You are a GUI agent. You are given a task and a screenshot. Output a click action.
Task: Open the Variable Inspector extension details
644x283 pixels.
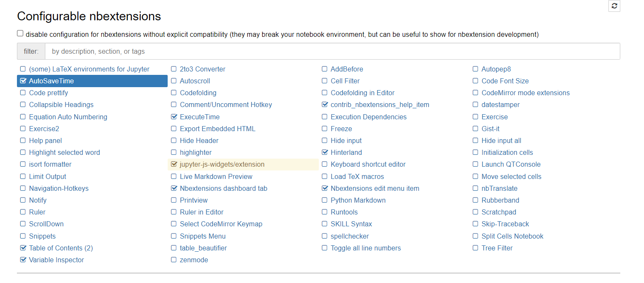point(56,260)
